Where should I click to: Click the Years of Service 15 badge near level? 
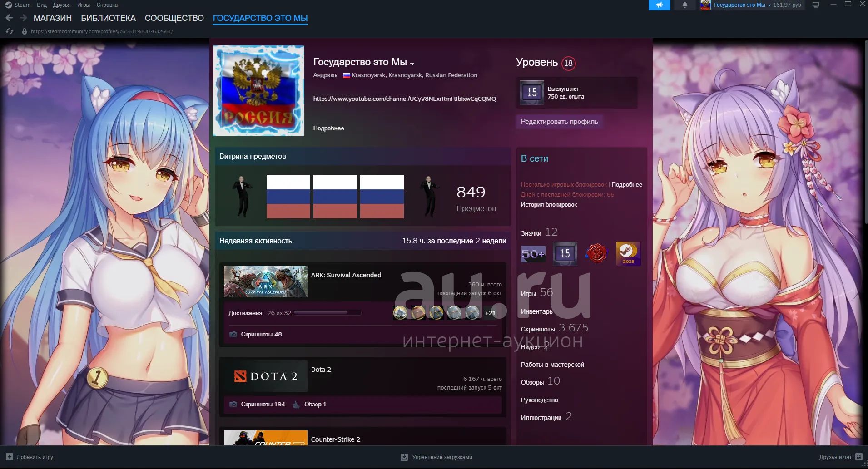point(532,93)
